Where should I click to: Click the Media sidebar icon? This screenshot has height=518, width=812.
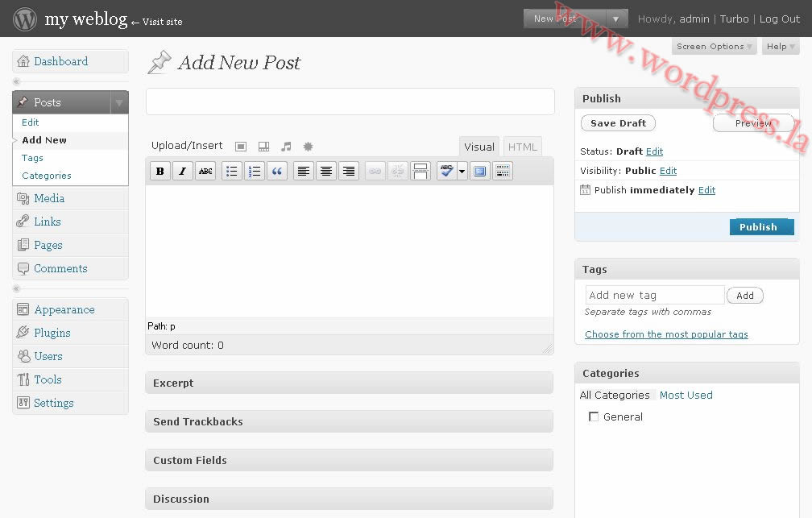tap(23, 198)
